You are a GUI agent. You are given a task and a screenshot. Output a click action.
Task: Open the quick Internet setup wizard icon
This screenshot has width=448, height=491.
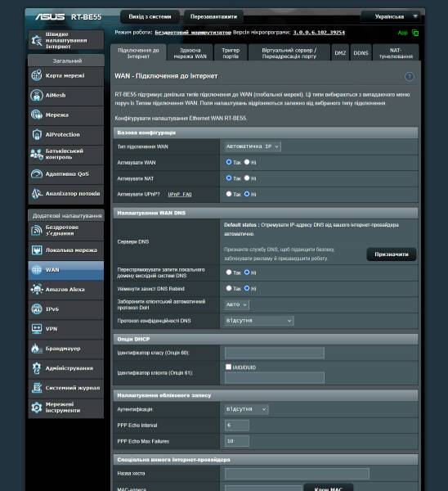point(37,40)
